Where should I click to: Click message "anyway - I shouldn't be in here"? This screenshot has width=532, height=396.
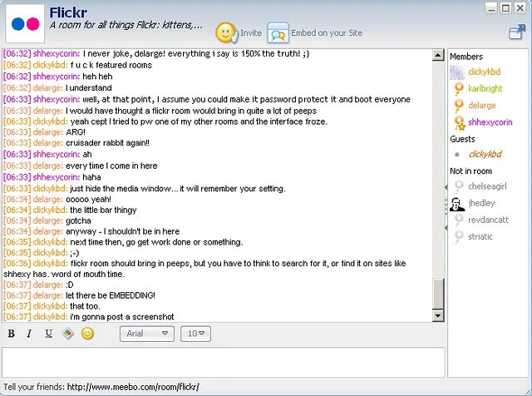pyautogui.click(x=122, y=231)
